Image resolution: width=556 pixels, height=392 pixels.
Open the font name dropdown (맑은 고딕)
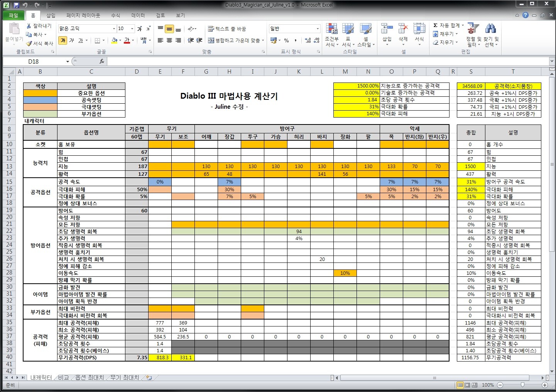[114, 29]
